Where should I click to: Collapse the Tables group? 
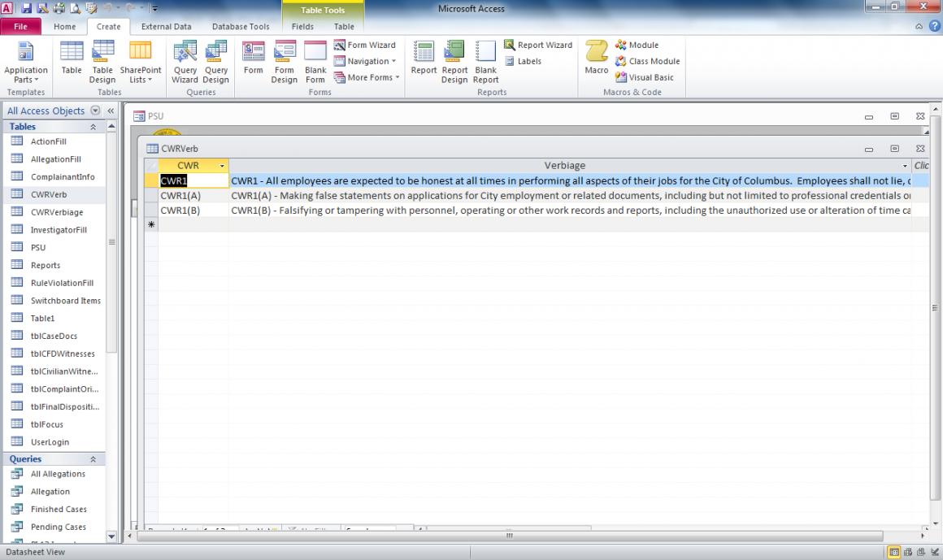point(93,127)
